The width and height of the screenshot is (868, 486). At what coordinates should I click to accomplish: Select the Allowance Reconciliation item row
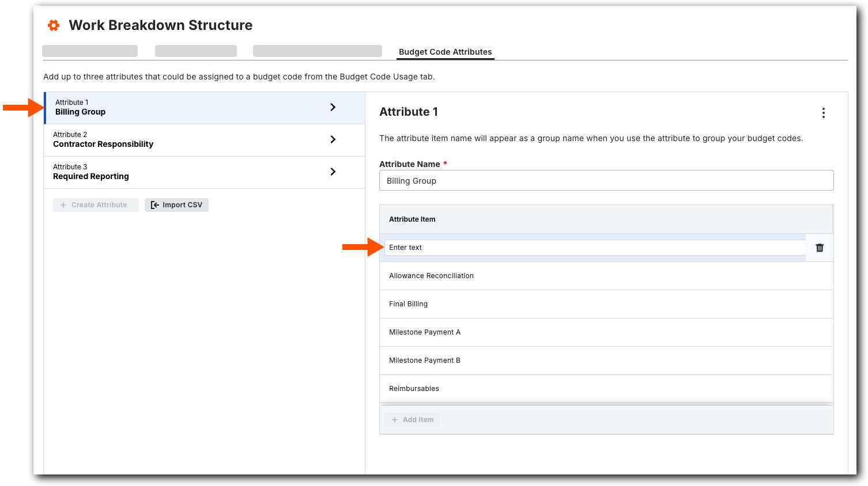[x=606, y=276]
